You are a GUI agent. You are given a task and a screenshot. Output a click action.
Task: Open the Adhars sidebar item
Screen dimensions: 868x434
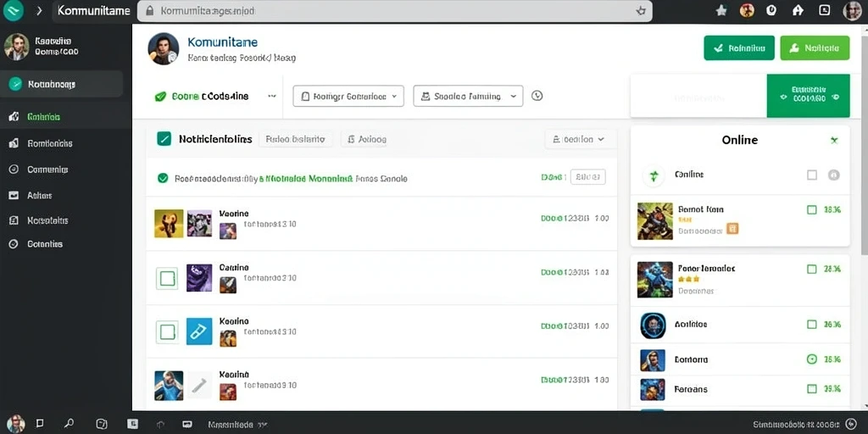[66, 196]
